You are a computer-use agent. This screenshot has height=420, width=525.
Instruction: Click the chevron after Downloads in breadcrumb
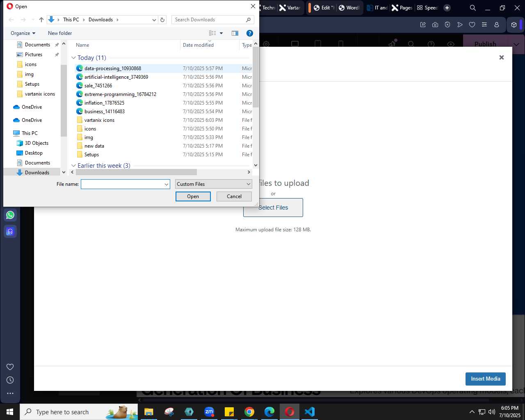(x=117, y=20)
